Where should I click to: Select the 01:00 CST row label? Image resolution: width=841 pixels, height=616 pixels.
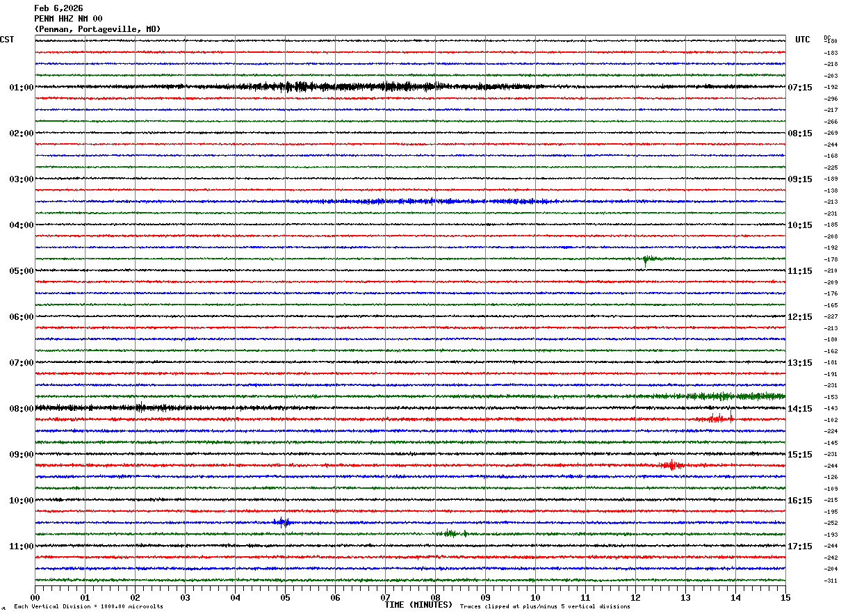pyautogui.click(x=22, y=88)
